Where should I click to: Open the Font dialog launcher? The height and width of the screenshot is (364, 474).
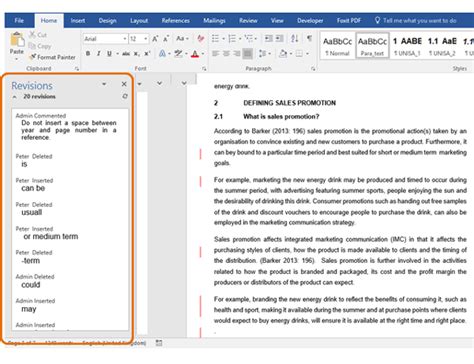coord(204,69)
